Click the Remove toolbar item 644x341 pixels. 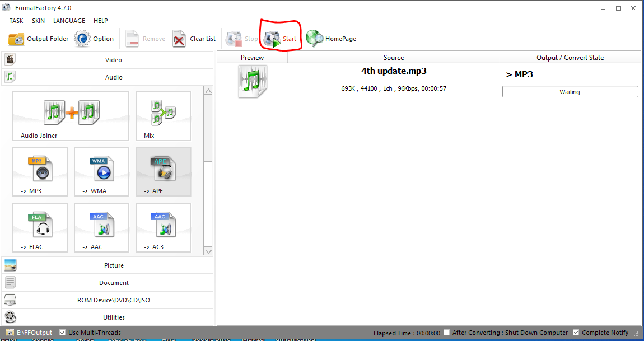[145, 39]
